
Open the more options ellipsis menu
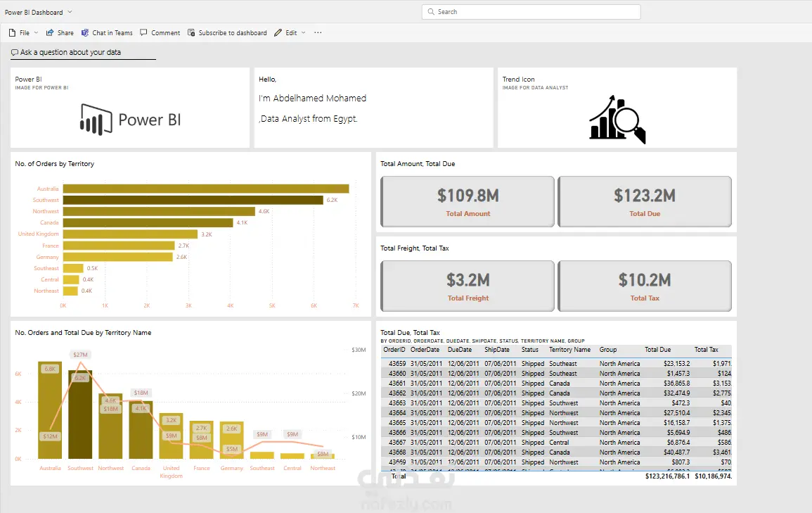click(x=318, y=33)
